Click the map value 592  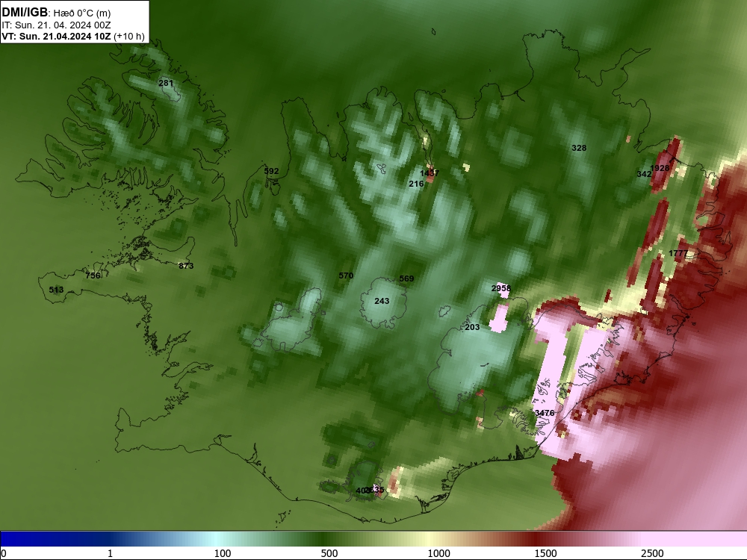coord(271,171)
